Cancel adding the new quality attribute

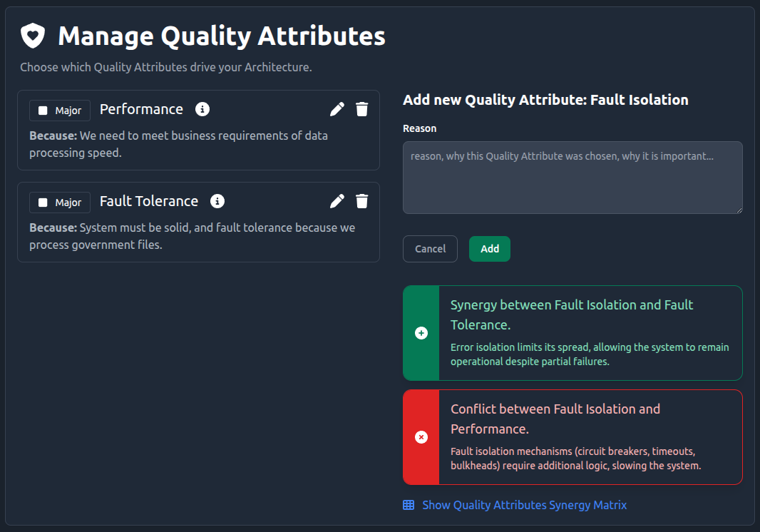pyautogui.click(x=430, y=248)
